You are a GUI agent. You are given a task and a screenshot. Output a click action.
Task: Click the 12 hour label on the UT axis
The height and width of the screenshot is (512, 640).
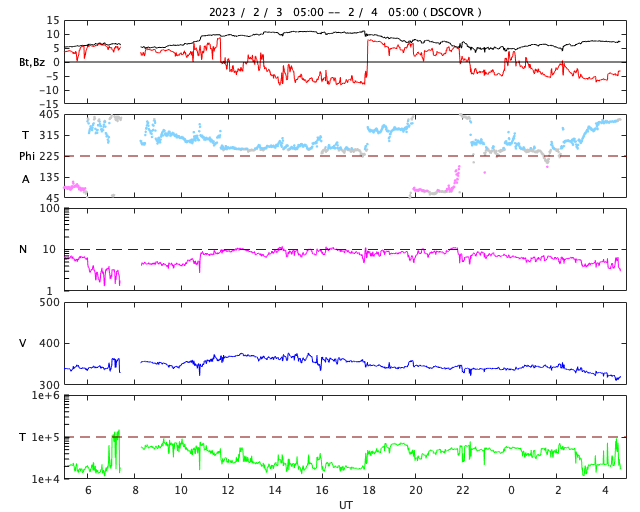click(228, 490)
